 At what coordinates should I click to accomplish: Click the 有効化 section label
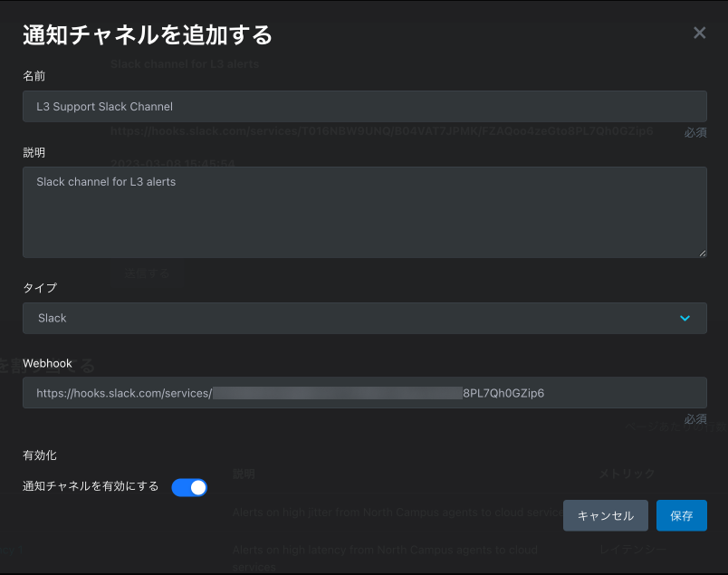click(40, 455)
